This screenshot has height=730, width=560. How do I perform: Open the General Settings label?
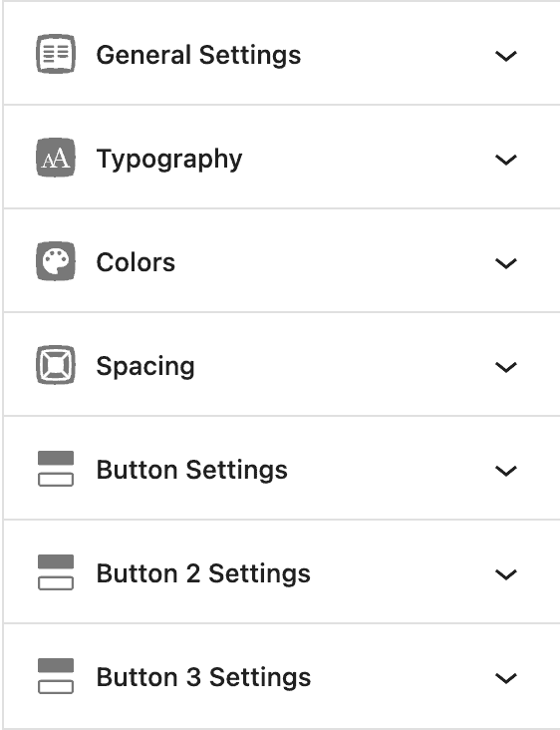(x=198, y=56)
